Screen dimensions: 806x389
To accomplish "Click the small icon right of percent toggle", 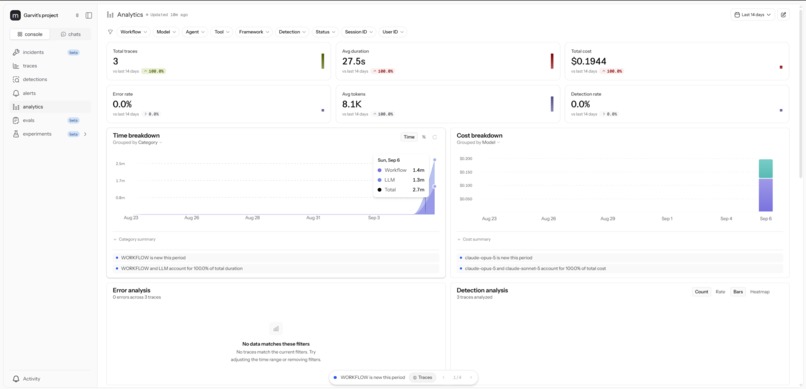I will tap(435, 137).
